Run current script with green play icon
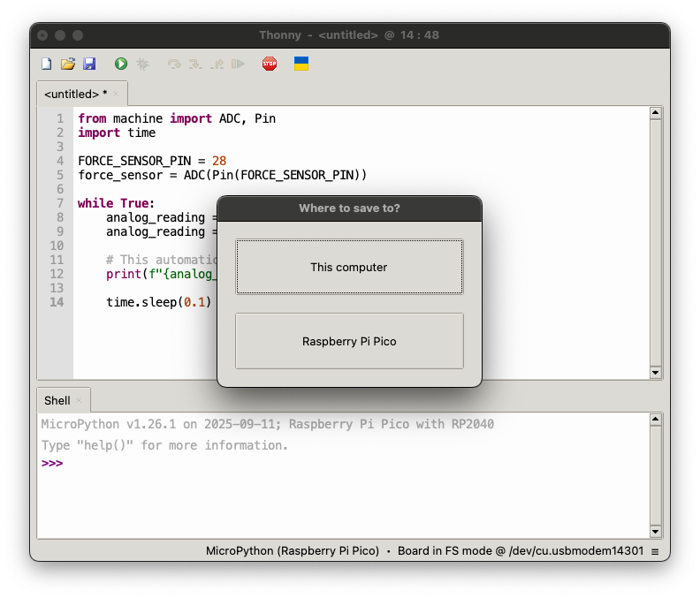 120,64
